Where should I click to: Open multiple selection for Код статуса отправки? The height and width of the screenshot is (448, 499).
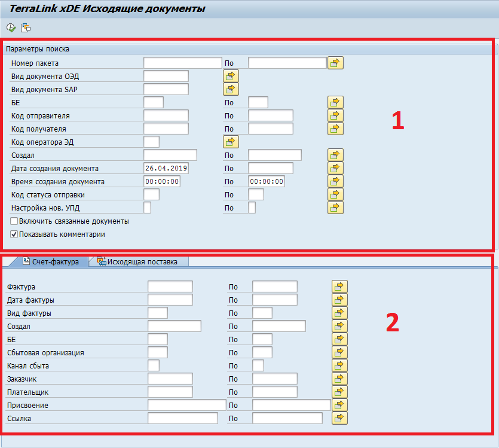click(335, 194)
